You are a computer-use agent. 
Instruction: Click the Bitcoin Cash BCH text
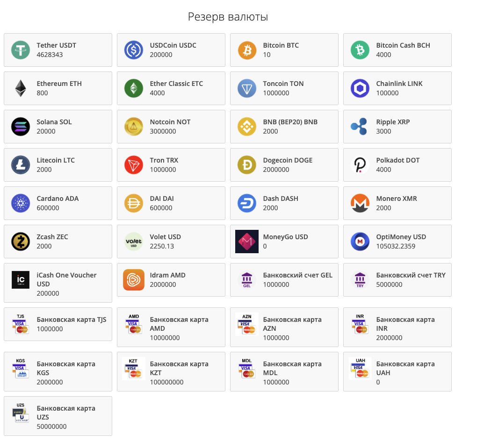click(403, 45)
